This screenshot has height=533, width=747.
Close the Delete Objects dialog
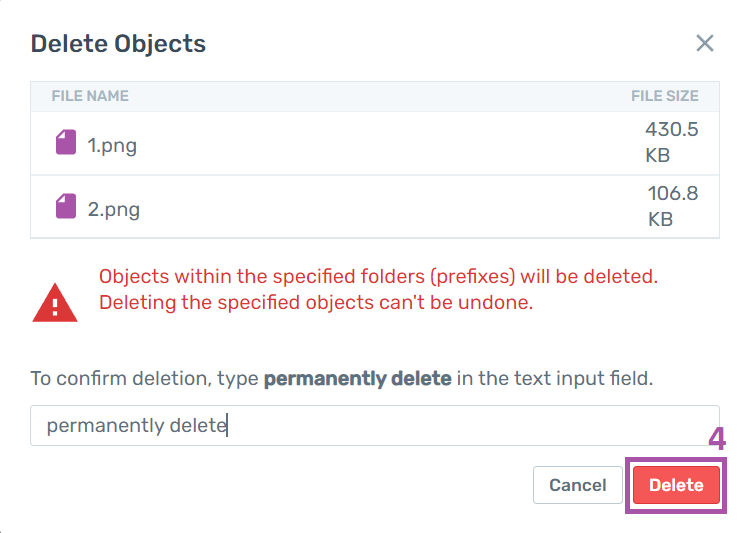tap(705, 43)
